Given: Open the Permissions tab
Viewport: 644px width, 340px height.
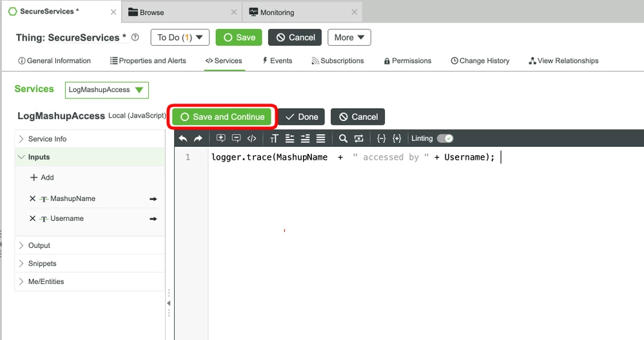Looking at the screenshot, I should pyautogui.click(x=407, y=61).
